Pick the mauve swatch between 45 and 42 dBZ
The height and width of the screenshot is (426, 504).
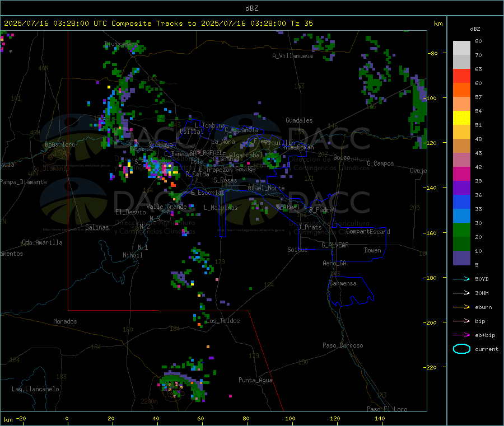[x=461, y=160]
